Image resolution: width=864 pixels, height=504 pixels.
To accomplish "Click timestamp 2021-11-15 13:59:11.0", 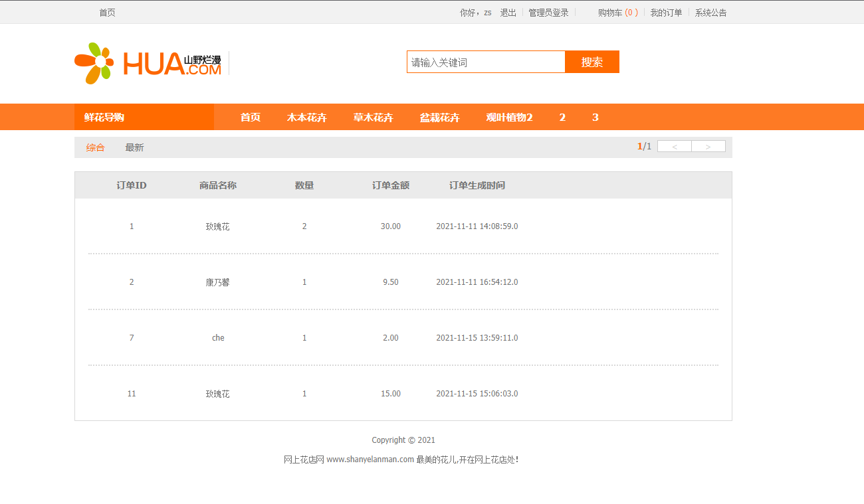I will (477, 338).
